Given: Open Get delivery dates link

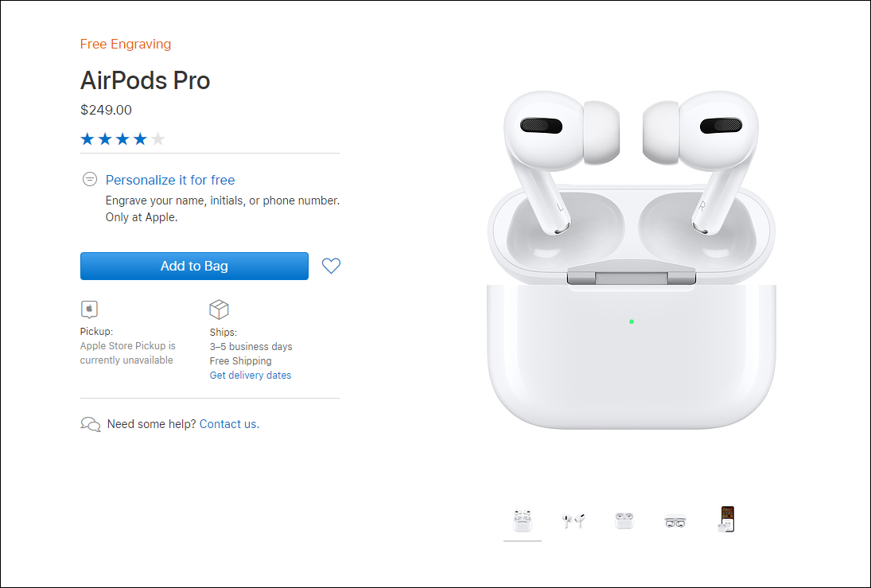Looking at the screenshot, I should 251,375.
